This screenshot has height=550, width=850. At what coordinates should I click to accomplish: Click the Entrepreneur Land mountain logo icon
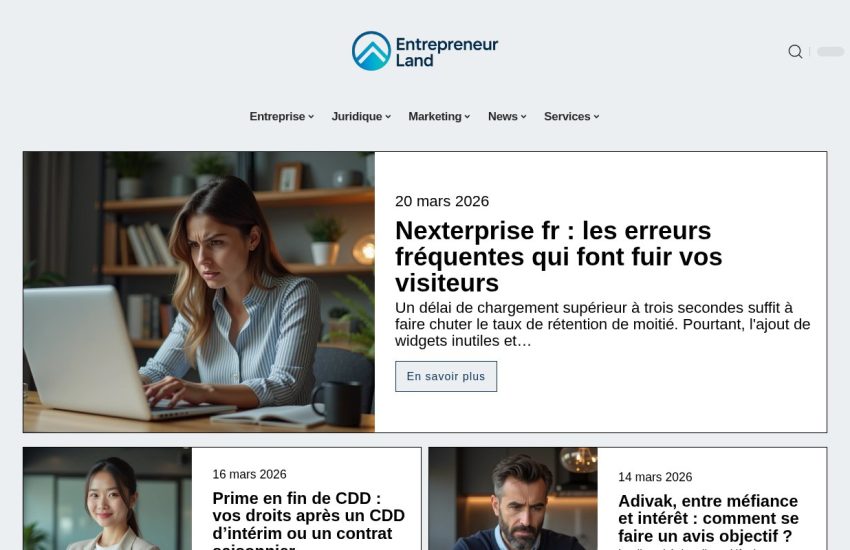371,51
